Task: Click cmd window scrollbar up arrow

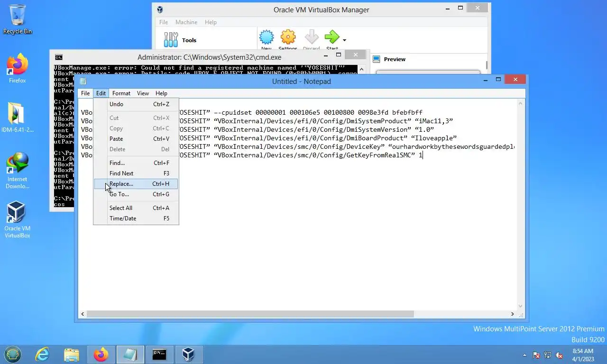Action: coord(361,69)
